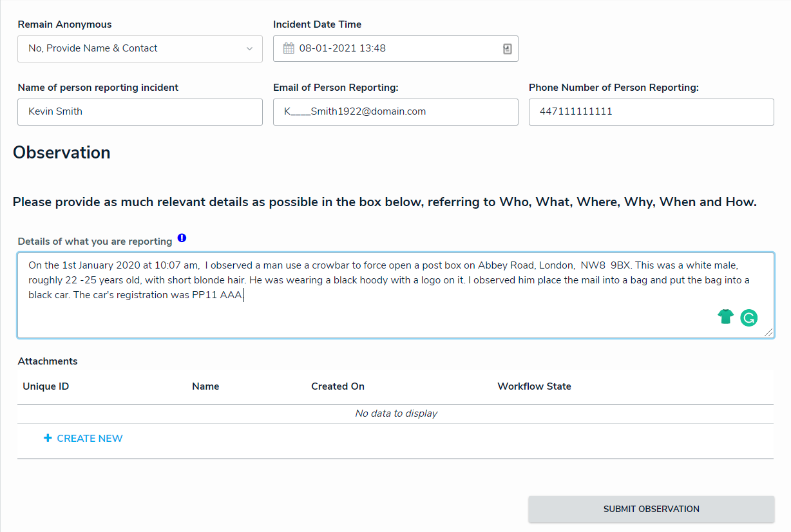Screen dimensions: 791x532
Task: Click the blue info icon beside Details label
Action: (182, 238)
